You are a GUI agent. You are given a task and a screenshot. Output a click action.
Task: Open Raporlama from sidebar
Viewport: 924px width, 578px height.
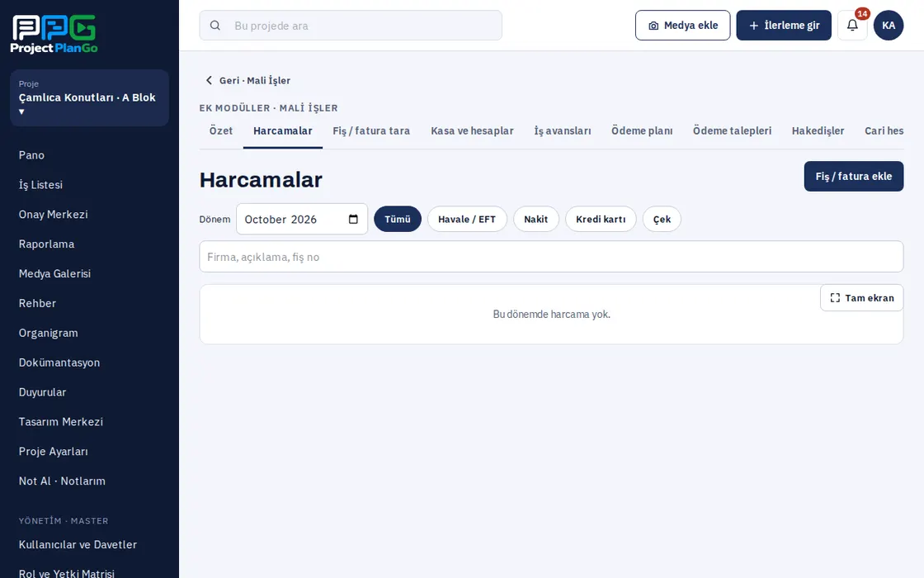click(90, 244)
